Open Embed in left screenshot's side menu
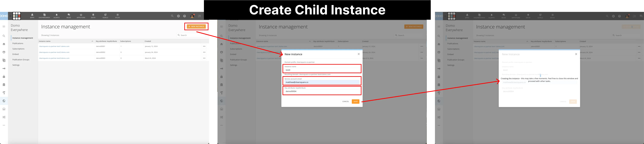This screenshot has height=144, width=644. [x=16, y=54]
